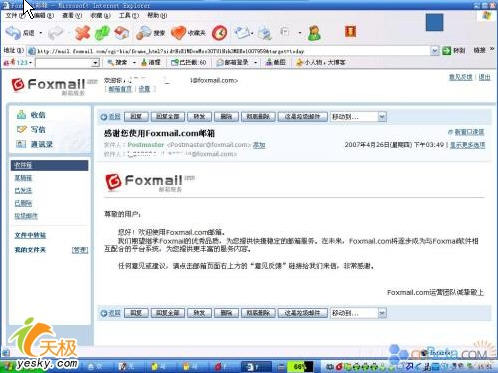498x373 pixels.
Task: Open the 垃圾邮件 spam folder
Action: coord(26,216)
